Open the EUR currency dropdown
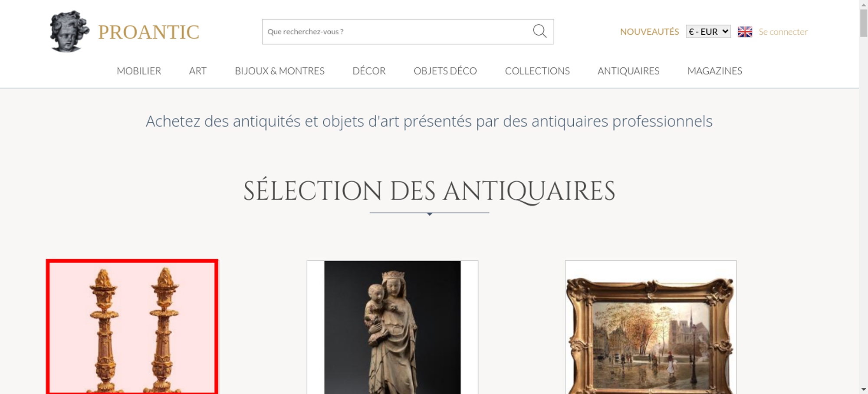868x394 pixels. pos(708,32)
